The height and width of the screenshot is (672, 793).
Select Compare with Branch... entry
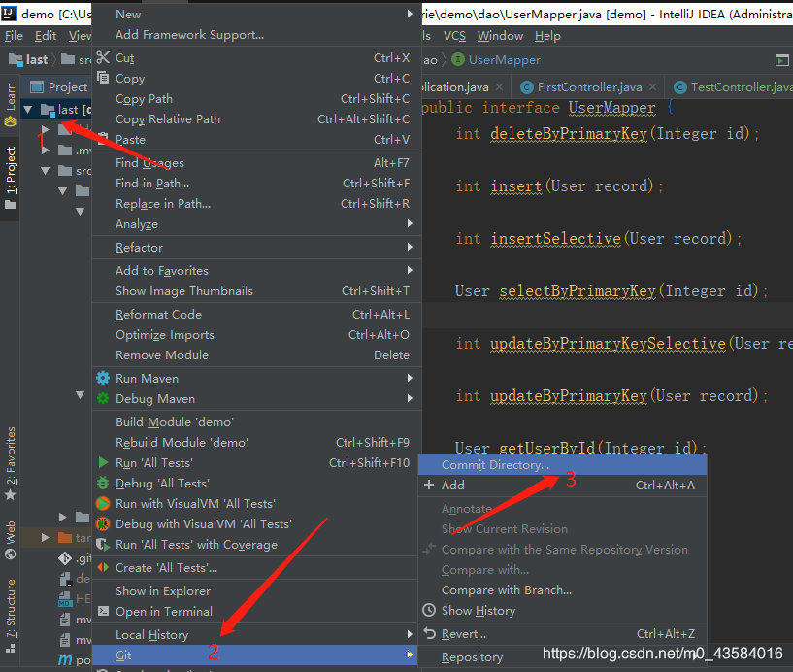tap(562, 590)
